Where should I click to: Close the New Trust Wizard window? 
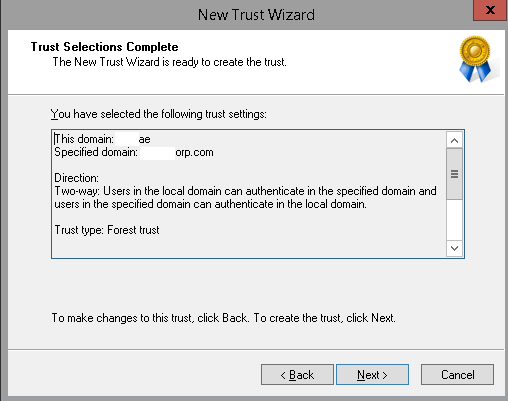click(490, 10)
